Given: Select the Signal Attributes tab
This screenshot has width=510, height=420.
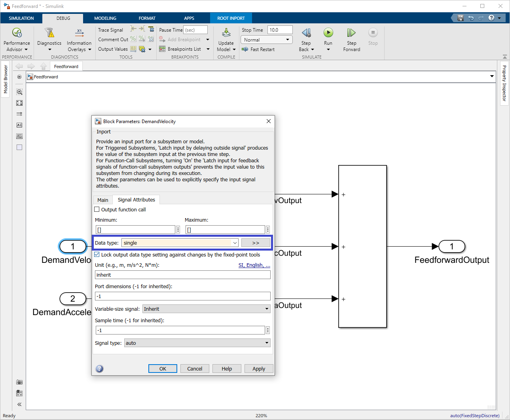Looking at the screenshot, I should point(137,200).
